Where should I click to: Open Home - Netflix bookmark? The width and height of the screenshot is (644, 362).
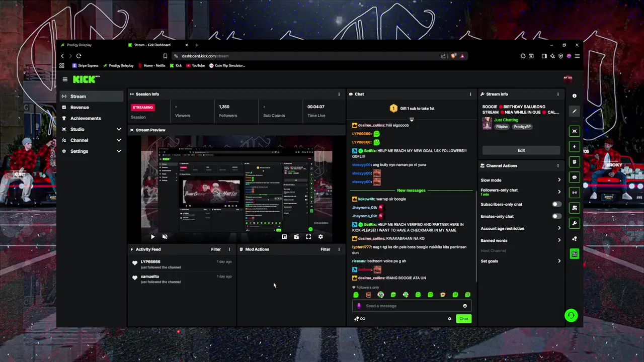(151, 65)
